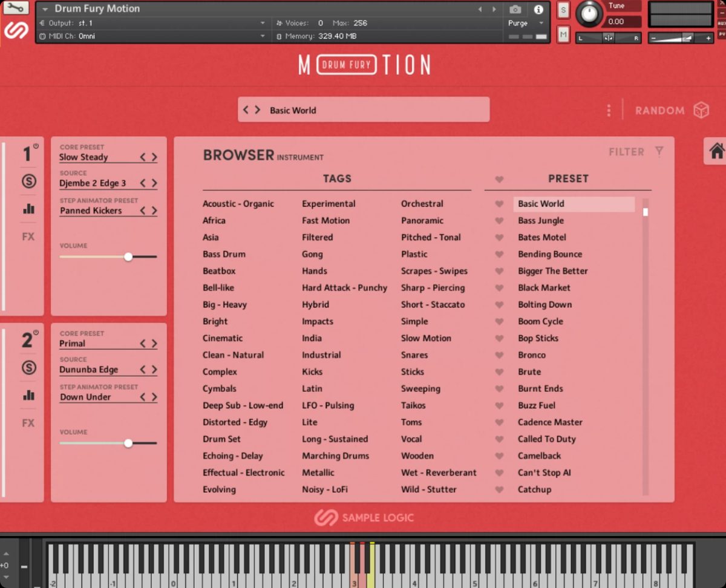Viewport: 726px width, 588px height.
Task: Go to next core preset after Slow Steady
Action: (x=154, y=157)
